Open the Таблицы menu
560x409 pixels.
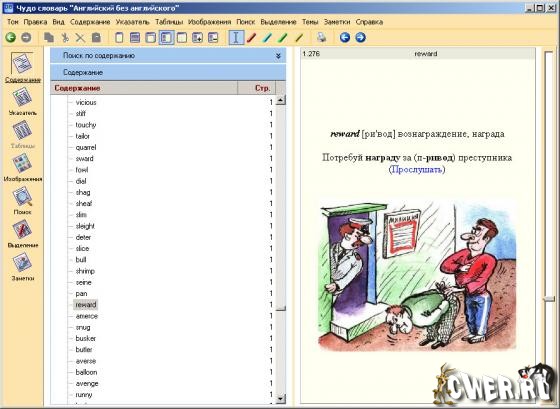[169, 22]
